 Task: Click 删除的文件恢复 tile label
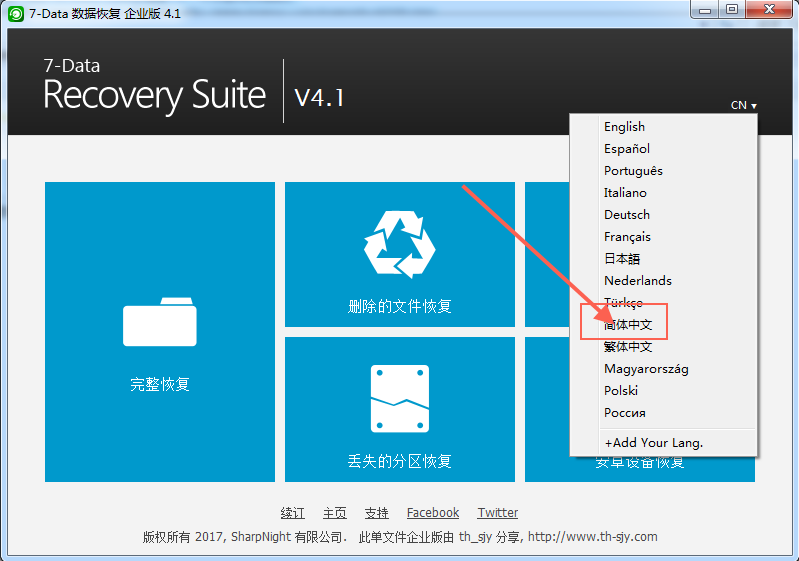[400, 306]
